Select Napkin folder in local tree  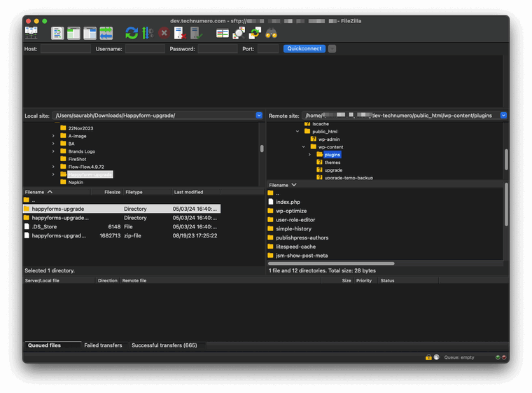tap(76, 182)
